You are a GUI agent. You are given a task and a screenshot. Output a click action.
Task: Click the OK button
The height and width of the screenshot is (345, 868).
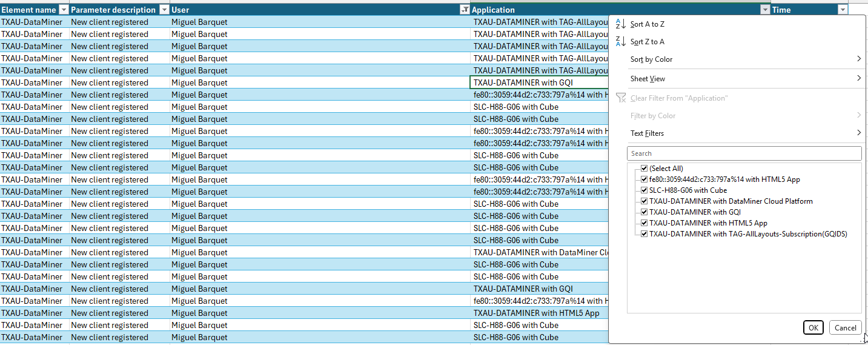813,328
